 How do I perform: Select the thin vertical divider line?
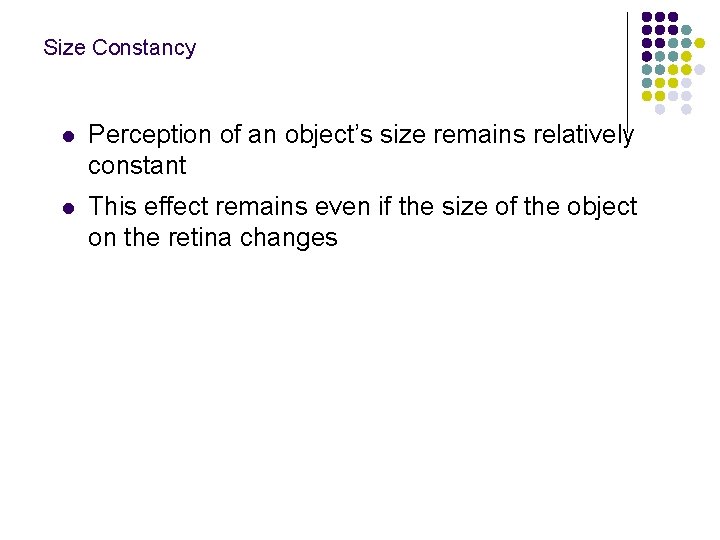point(627,72)
